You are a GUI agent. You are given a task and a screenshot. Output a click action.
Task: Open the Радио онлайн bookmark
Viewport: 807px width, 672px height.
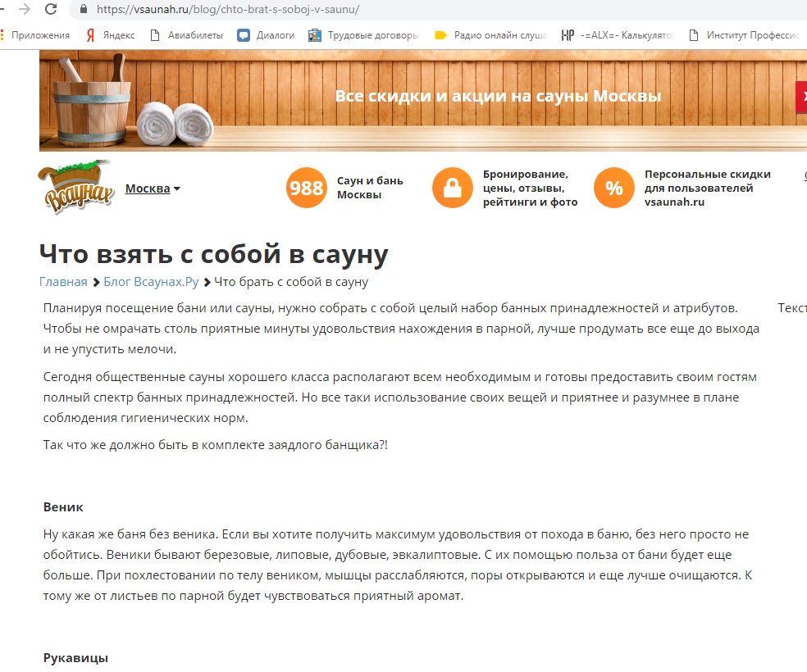(490, 35)
